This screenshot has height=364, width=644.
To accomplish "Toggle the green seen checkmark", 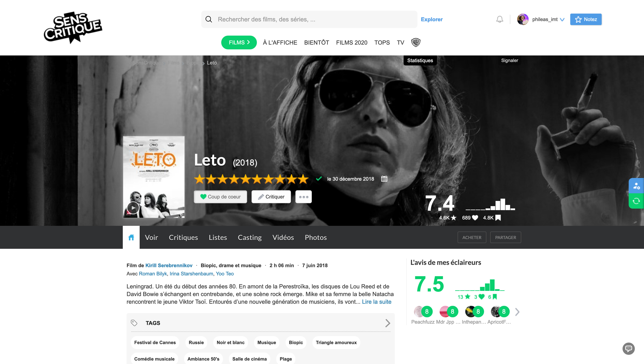I will coord(319,179).
